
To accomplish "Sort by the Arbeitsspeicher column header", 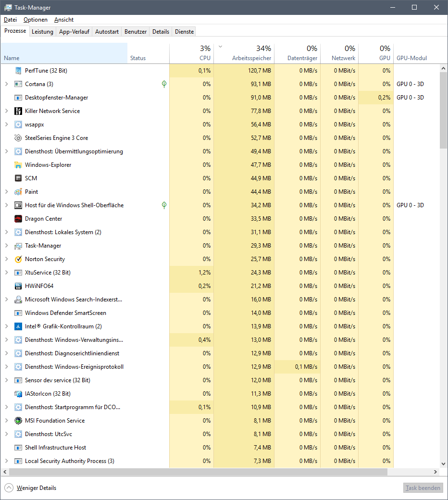I will (244, 53).
